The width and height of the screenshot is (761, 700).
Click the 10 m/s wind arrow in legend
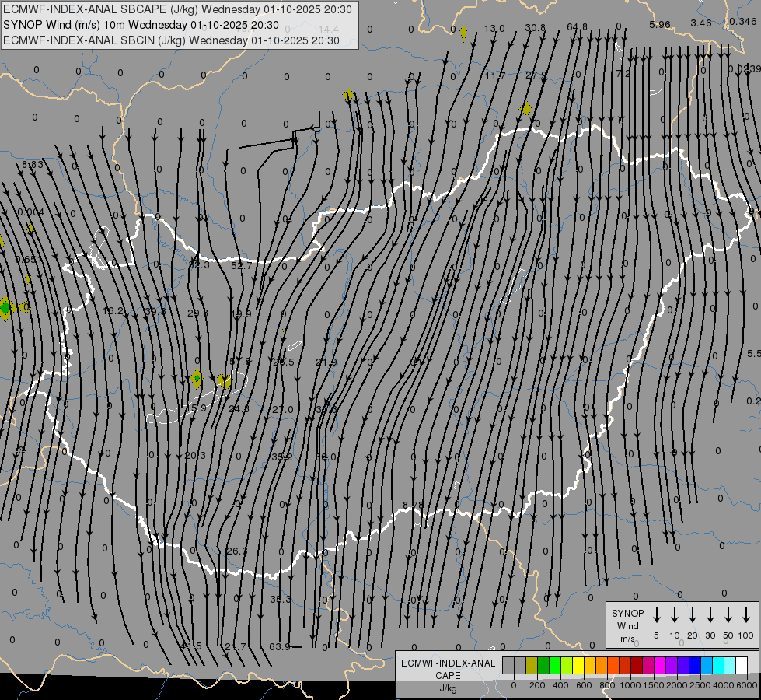pyautogui.click(x=675, y=614)
